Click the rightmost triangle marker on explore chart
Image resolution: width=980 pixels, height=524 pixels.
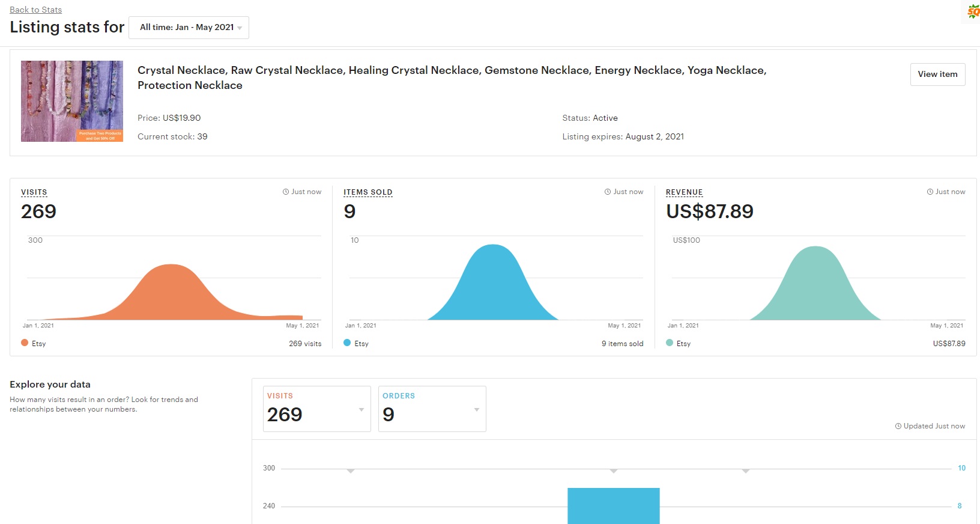(745, 471)
